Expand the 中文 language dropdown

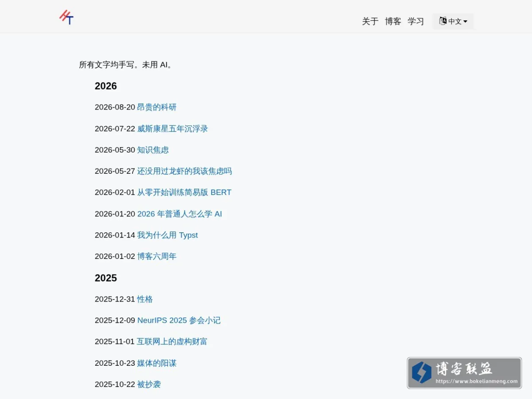(453, 21)
